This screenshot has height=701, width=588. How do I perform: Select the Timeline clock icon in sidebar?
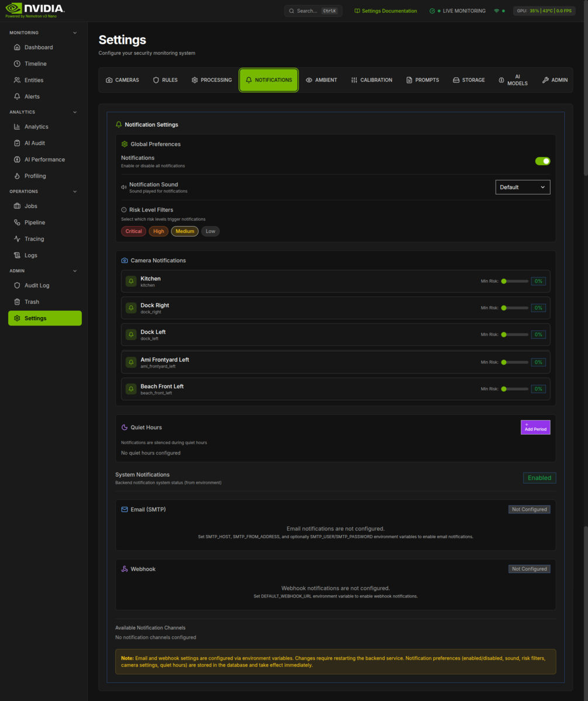coord(16,63)
